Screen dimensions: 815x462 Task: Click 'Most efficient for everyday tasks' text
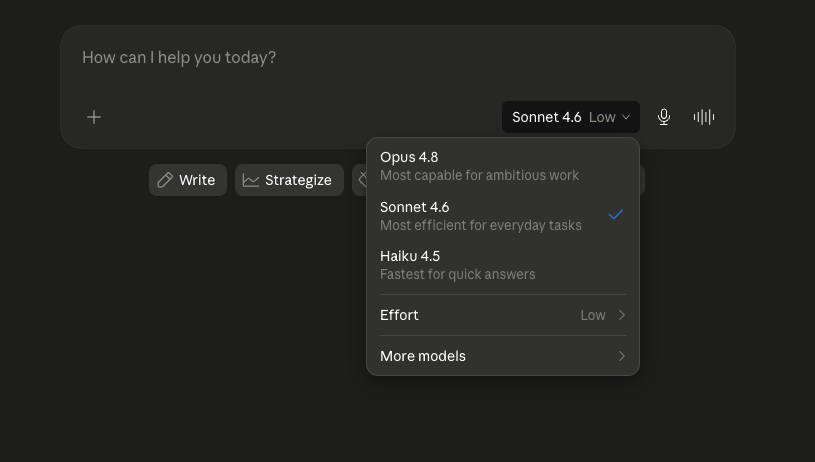[x=481, y=226]
